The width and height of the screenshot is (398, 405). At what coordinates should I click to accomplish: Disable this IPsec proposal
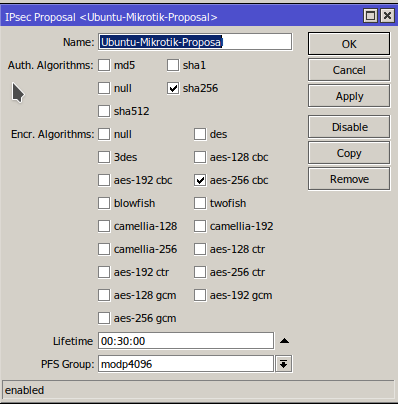coord(349,127)
